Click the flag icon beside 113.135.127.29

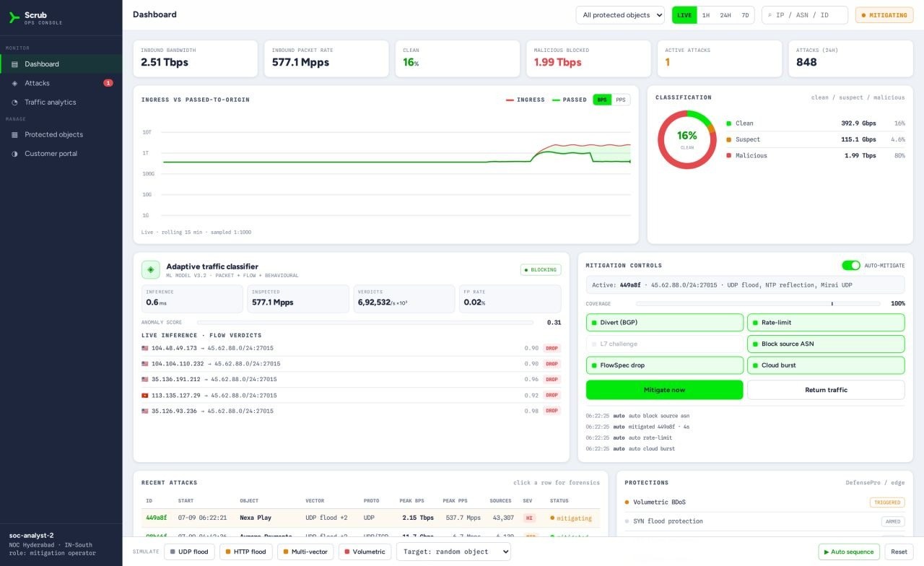coord(145,395)
